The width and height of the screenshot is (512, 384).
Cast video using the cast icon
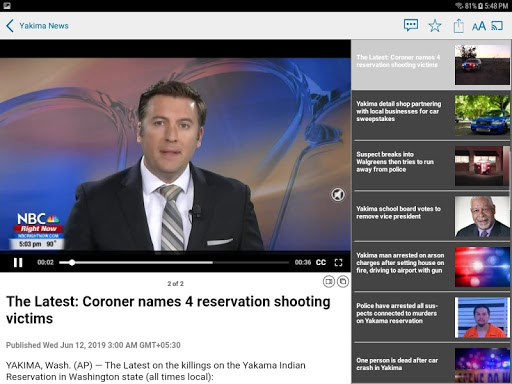coord(497,26)
